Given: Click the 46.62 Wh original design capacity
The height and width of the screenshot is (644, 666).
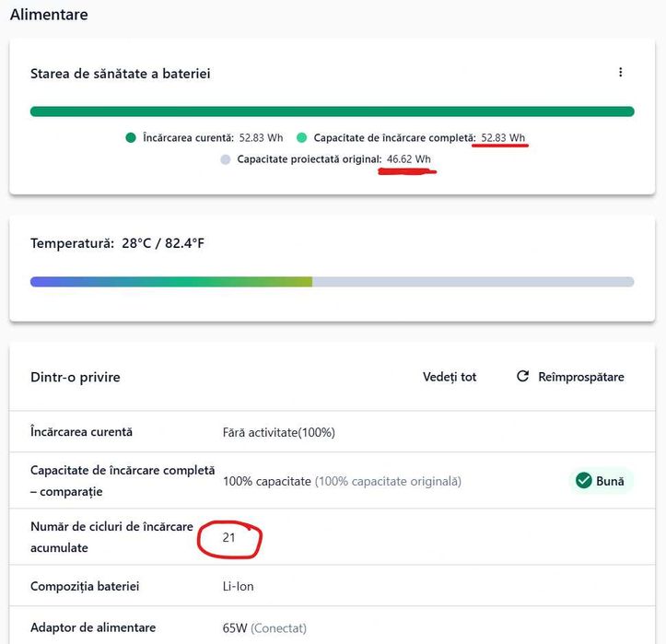Looking at the screenshot, I should click(408, 159).
